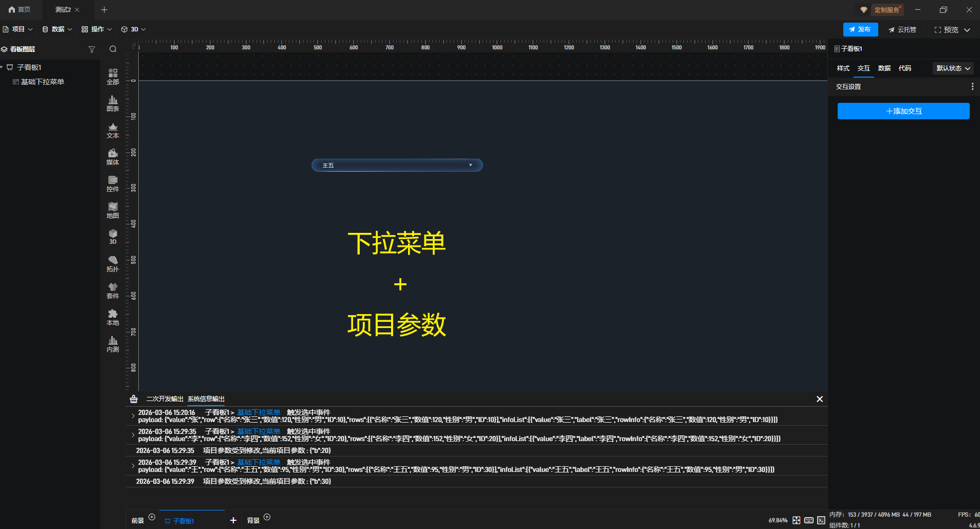The image size is (980, 529).
Task: Select the 基础下拉菜单 layer item
Action: coord(42,82)
